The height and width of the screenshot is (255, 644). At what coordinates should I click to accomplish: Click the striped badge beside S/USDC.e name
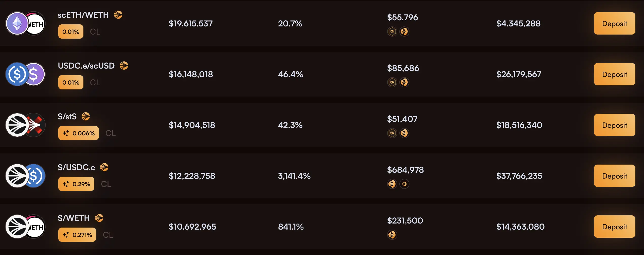tap(104, 167)
